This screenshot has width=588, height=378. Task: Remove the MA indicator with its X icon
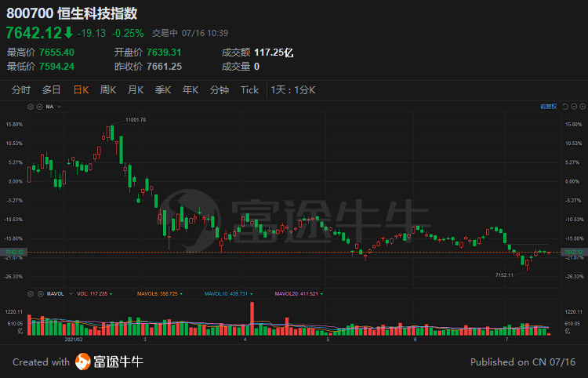tap(39, 107)
